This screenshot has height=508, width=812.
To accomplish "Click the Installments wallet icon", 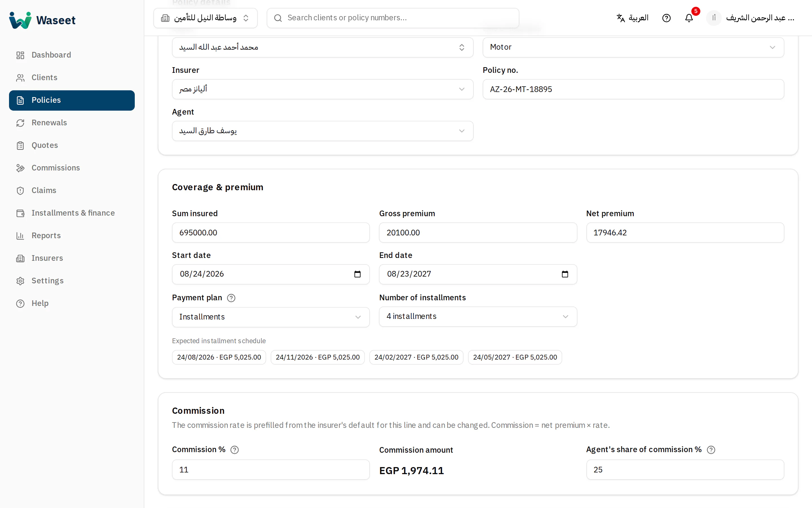I will [x=21, y=213].
